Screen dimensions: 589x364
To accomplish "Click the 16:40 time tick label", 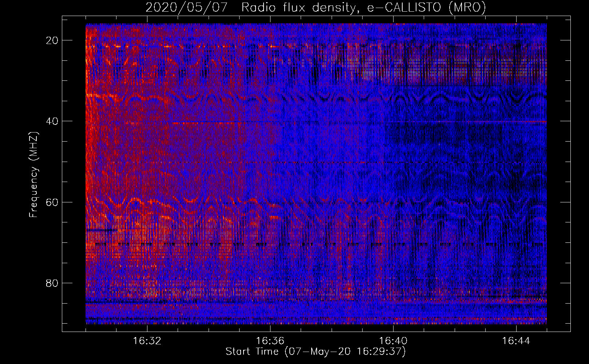I will point(393,341).
